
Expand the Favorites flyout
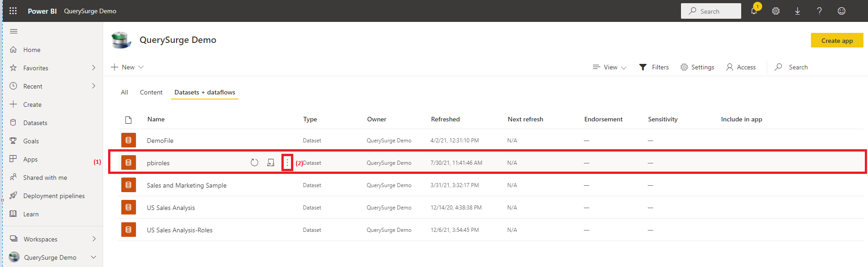94,68
